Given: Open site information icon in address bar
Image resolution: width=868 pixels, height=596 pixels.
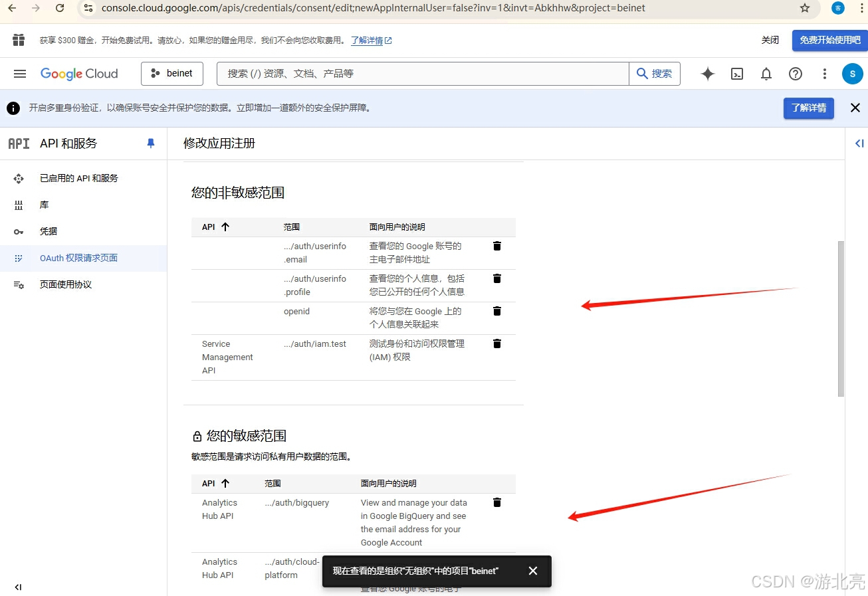Looking at the screenshot, I should (x=88, y=8).
